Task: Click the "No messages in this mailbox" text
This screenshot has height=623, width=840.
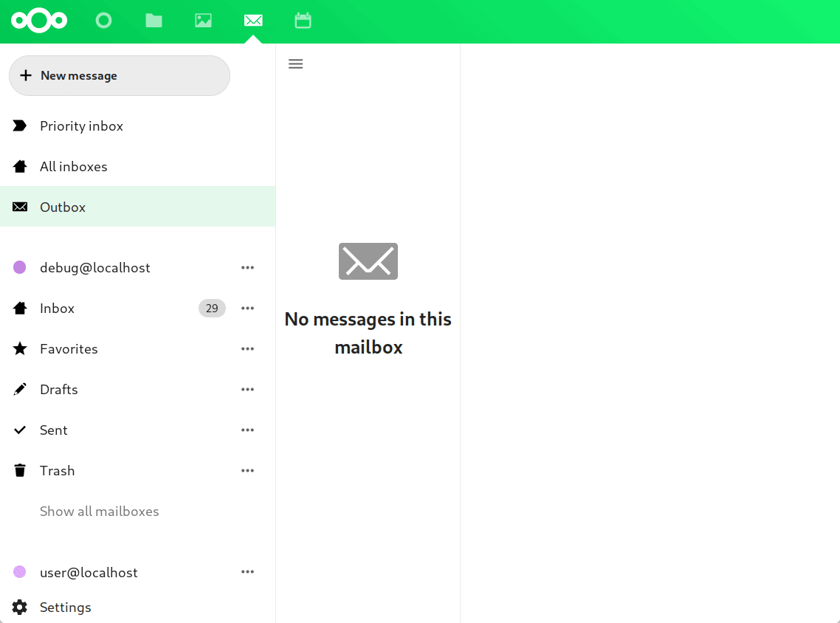Action: [x=368, y=333]
